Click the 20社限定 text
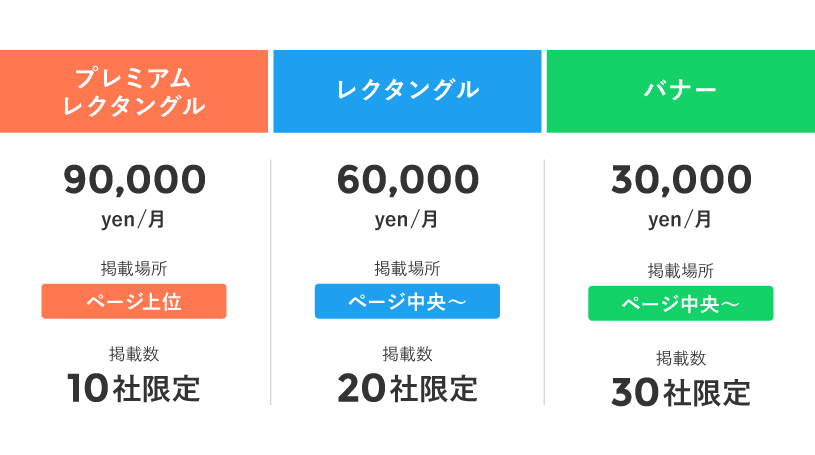The height and width of the screenshot is (455, 815). click(407, 387)
